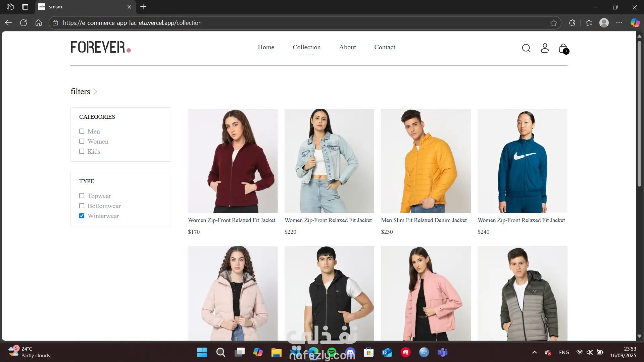Image resolution: width=644 pixels, height=362 pixels.
Task: Add this page to favorites star
Action: (x=554, y=23)
